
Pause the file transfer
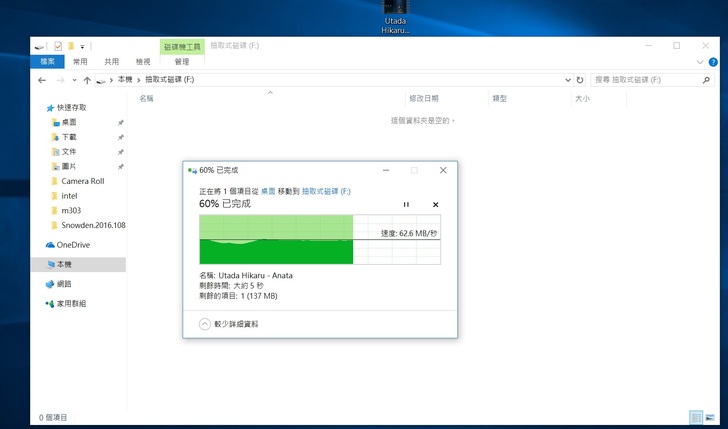pyautogui.click(x=406, y=204)
